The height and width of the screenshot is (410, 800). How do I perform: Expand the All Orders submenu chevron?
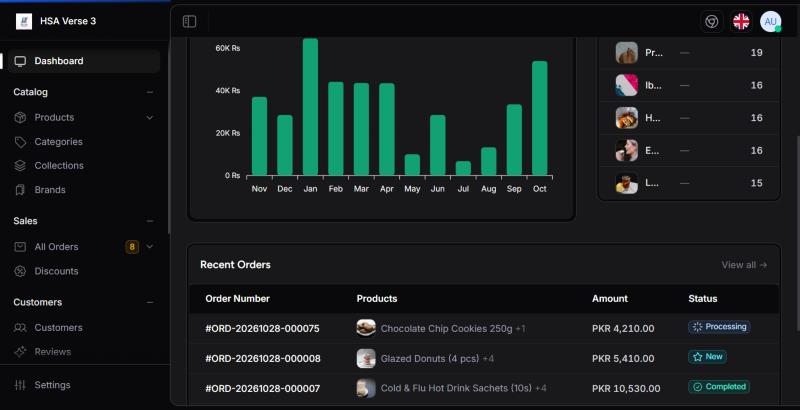pyautogui.click(x=149, y=247)
